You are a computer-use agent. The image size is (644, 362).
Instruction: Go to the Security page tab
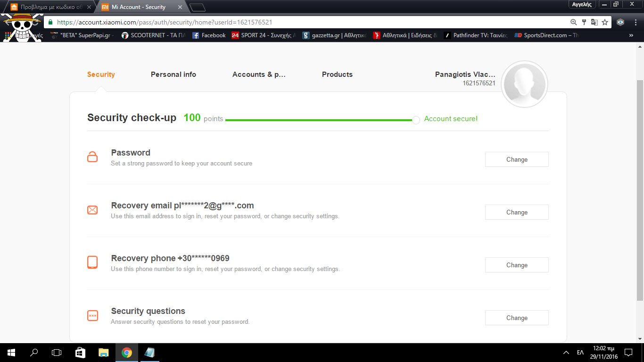(101, 74)
